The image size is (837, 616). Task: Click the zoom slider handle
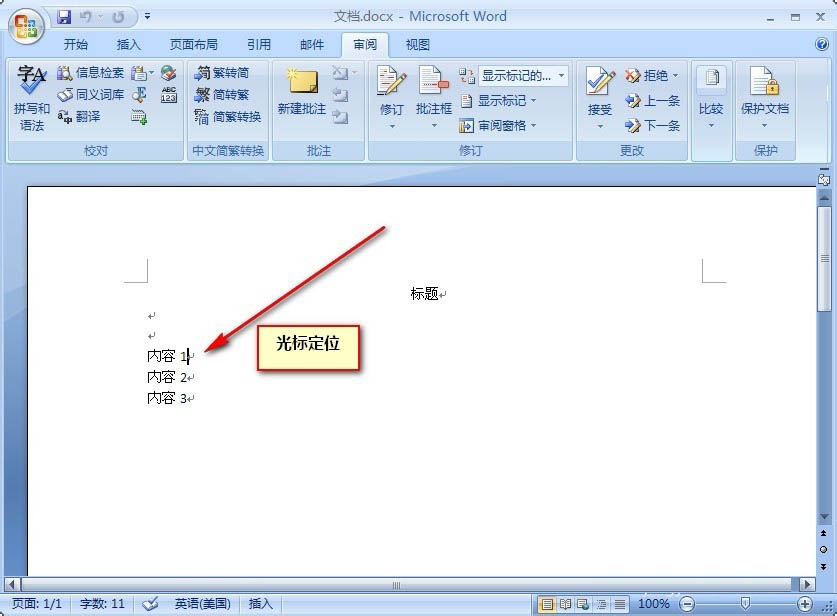[745, 604]
